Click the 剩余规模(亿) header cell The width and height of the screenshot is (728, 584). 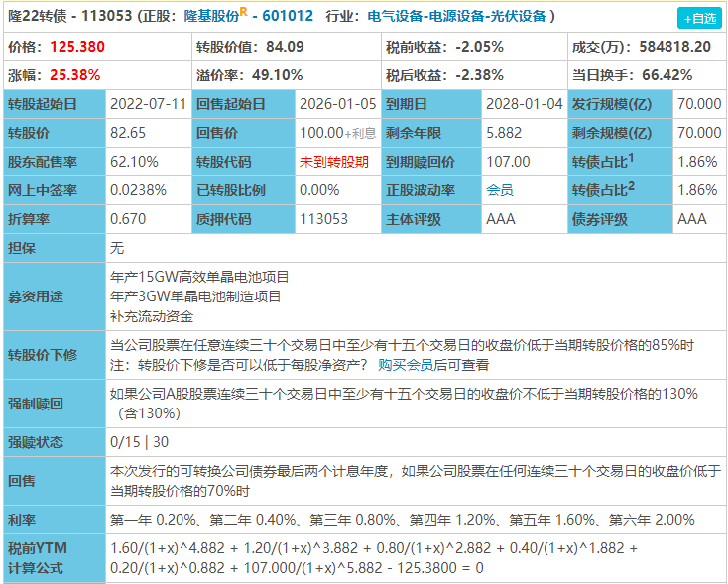click(x=620, y=133)
